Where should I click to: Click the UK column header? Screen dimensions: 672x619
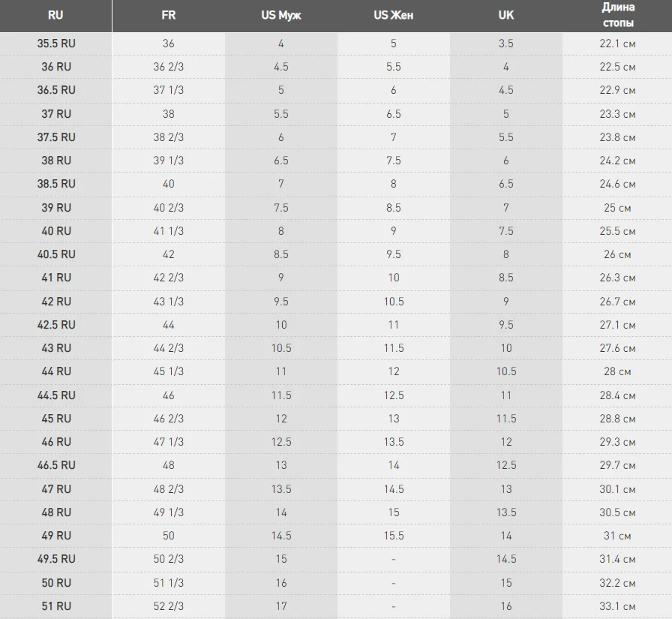point(505,16)
